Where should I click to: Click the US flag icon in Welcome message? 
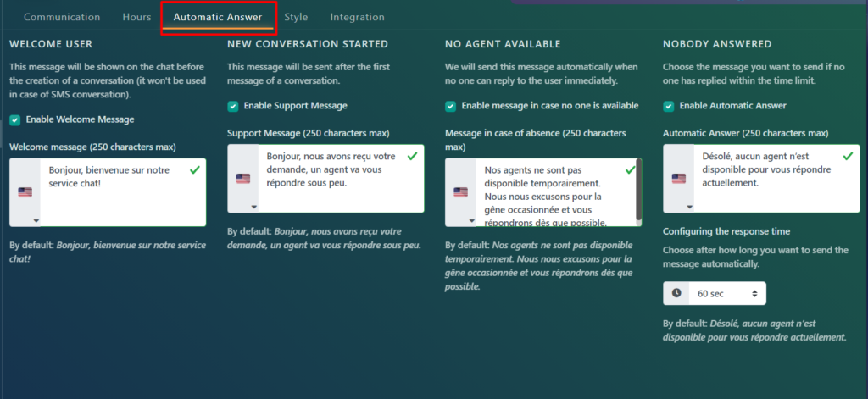25,192
